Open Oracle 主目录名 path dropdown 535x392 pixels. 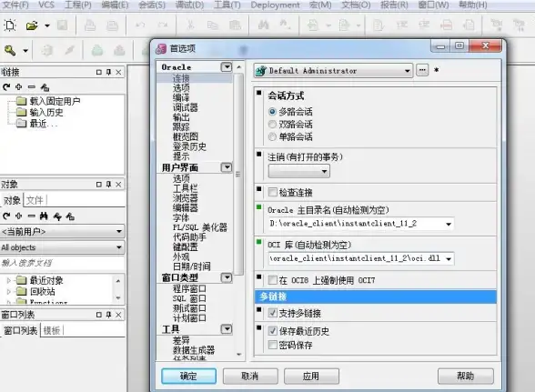[449, 224]
